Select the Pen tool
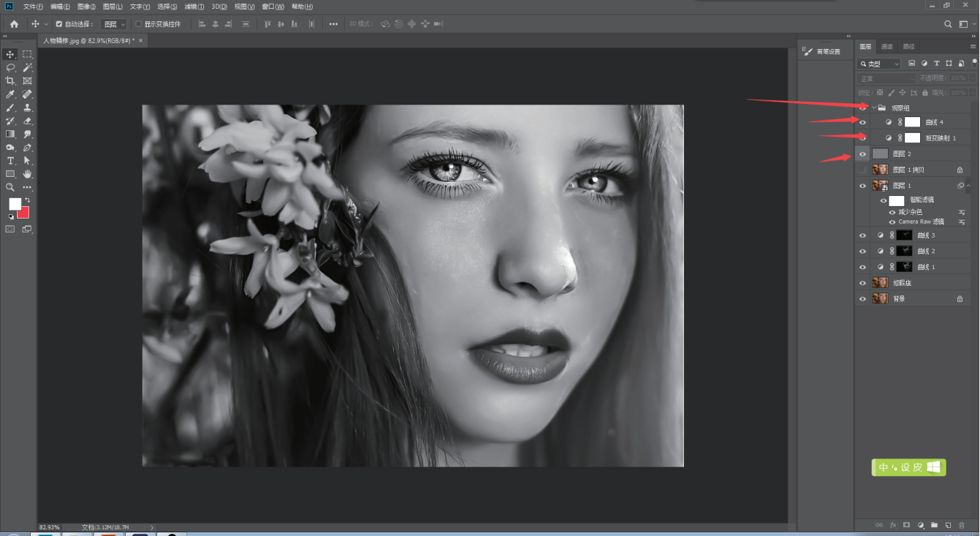This screenshot has height=536, width=980. click(x=27, y=147)
